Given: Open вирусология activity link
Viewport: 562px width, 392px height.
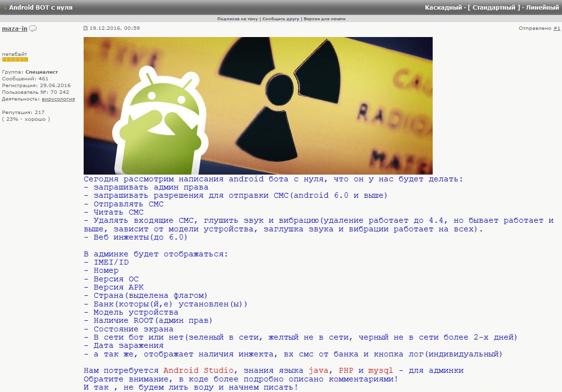Looking at the screenshot, I should point(59,99).
